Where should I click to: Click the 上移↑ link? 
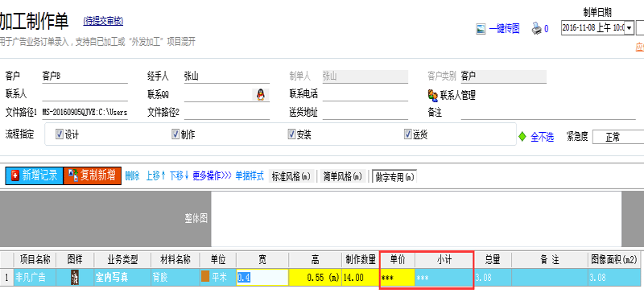[155, 176]
